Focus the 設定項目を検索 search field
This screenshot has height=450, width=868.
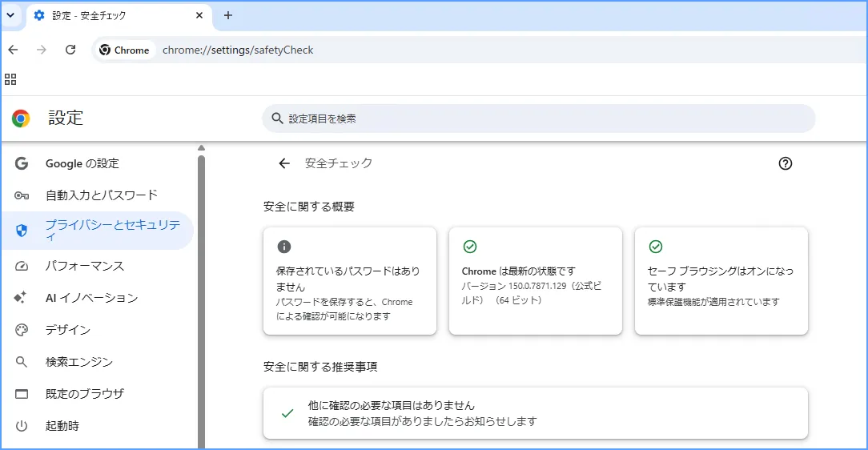click(539, 119)
